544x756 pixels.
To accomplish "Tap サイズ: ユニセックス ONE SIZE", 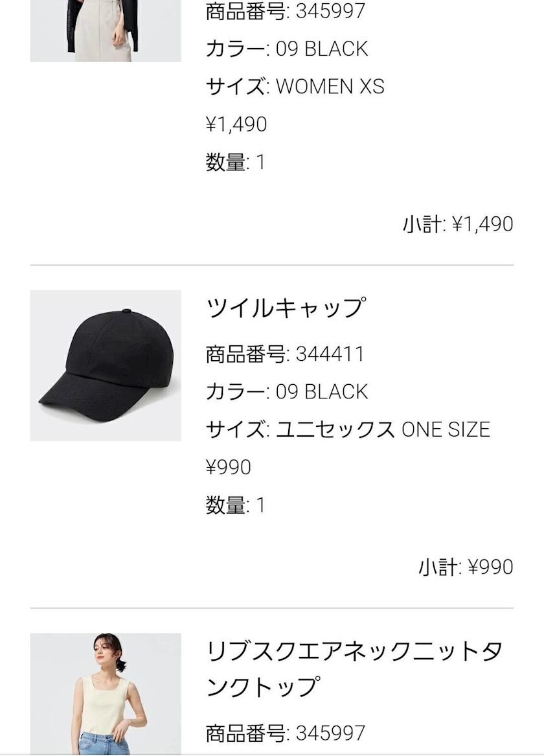I will tap(348, 430).
